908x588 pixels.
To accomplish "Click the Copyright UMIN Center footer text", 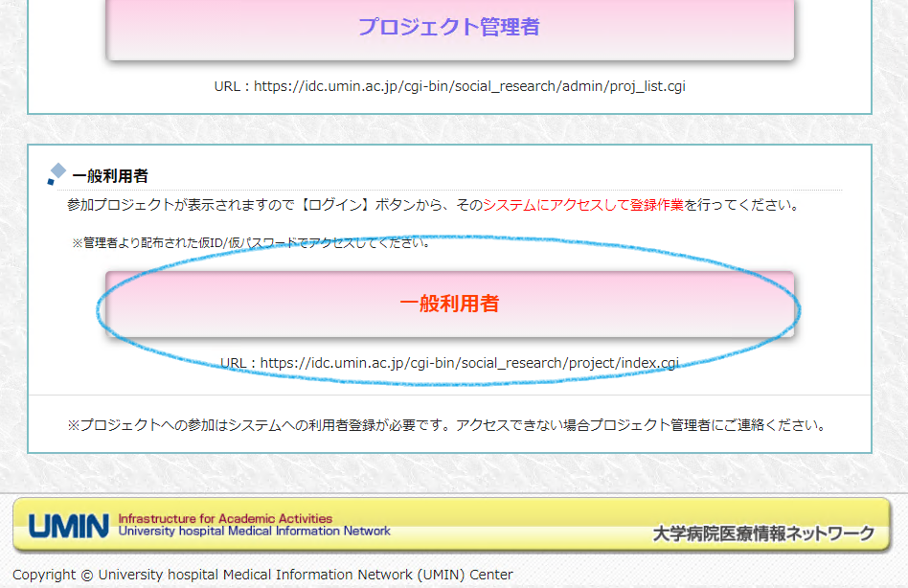I will click(x=262, y=575).
